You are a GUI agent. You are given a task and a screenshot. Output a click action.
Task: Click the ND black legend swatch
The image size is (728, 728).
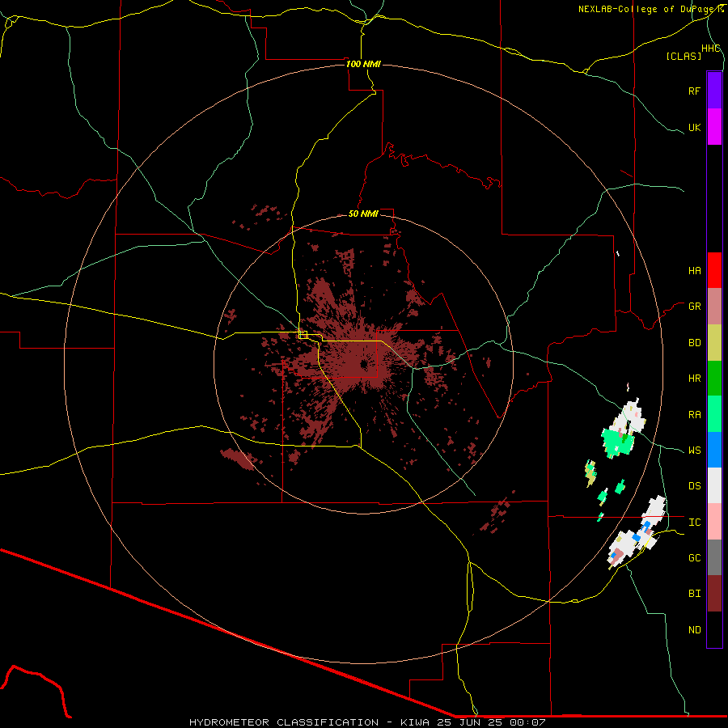pyautogui.click(x=714, y=629)
